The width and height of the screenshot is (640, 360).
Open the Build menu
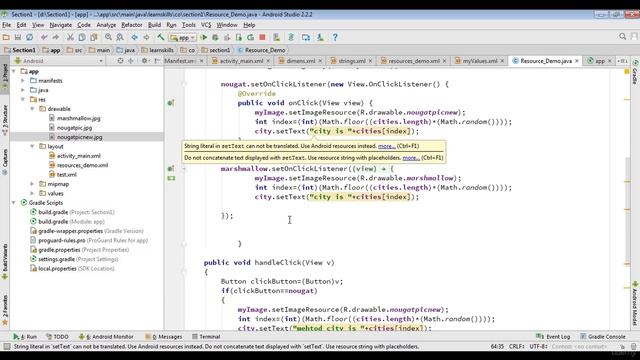coord(154,25)
